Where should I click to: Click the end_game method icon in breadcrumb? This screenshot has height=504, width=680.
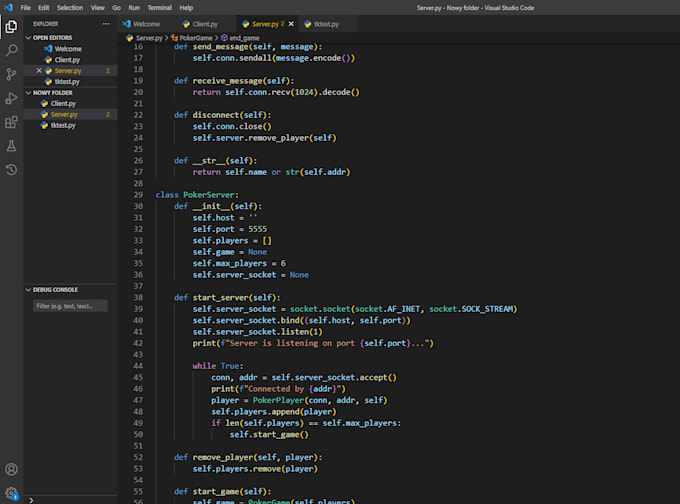point(224,38)
